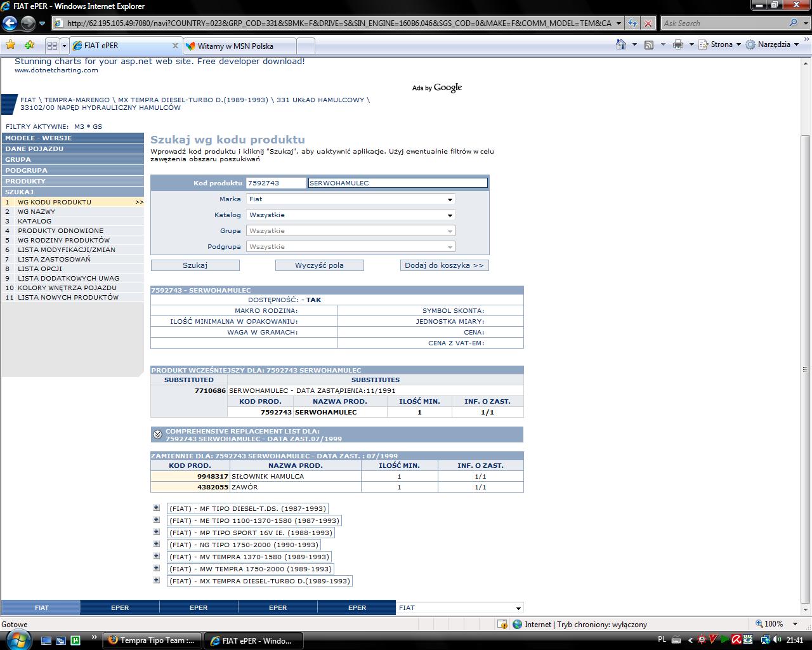Open DANE POJAZDU menu section
This screenshot has height=650, width=812.
(x=73, y=149)
